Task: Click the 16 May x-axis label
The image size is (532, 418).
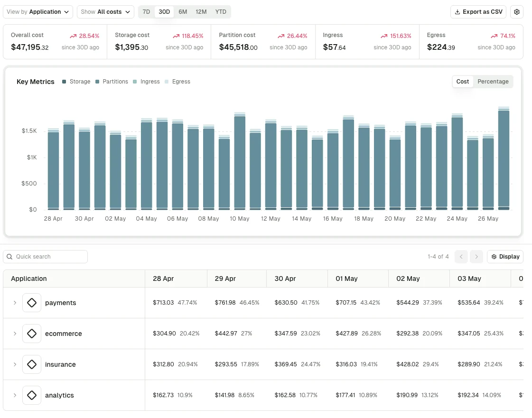Action: [333, 219]
